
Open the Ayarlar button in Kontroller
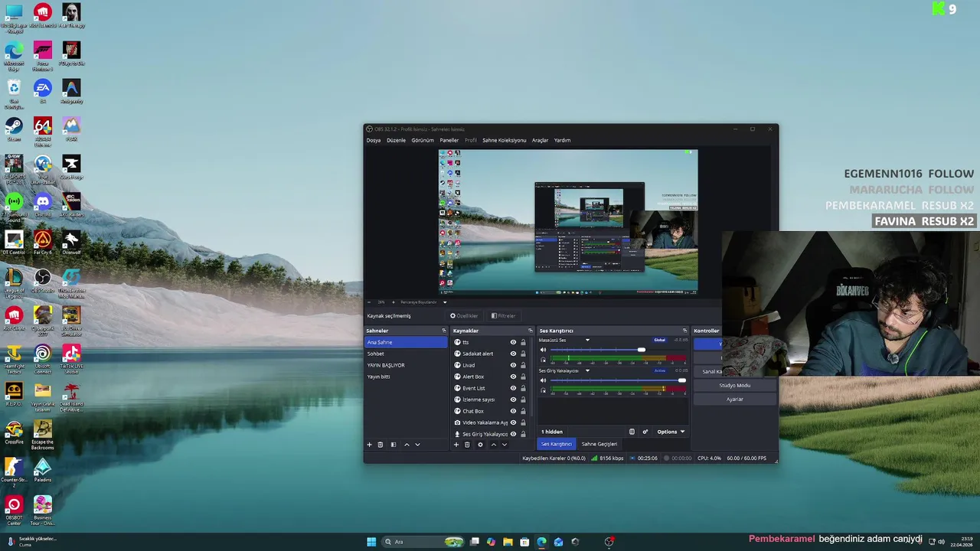point(735,399)
